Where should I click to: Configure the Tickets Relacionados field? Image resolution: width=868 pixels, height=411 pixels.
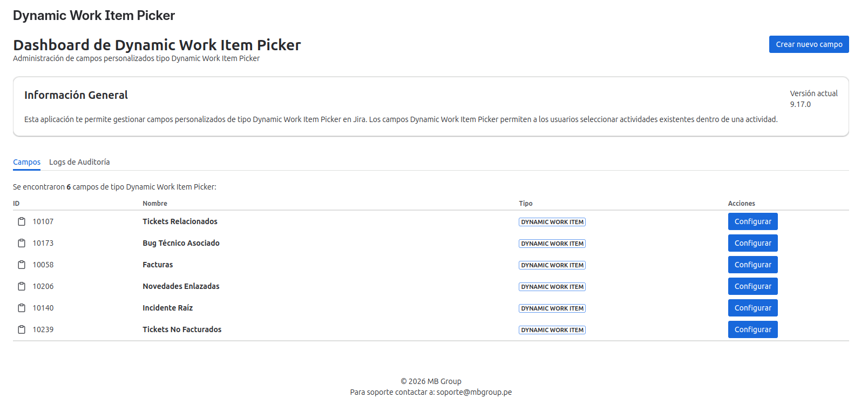pos(752,221)
